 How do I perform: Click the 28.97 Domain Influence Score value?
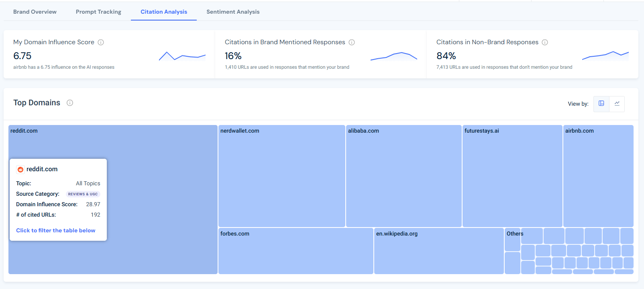[93, 204]
